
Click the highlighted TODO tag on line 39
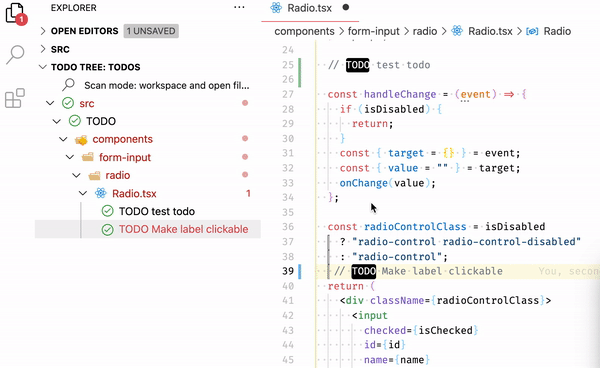pyautogui.click(x=364, y=271)
